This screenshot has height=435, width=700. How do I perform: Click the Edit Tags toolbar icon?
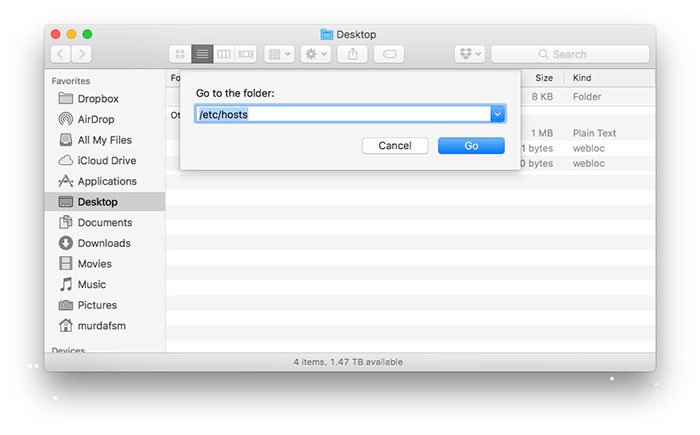pyautogui.click(x=389, y=54)
